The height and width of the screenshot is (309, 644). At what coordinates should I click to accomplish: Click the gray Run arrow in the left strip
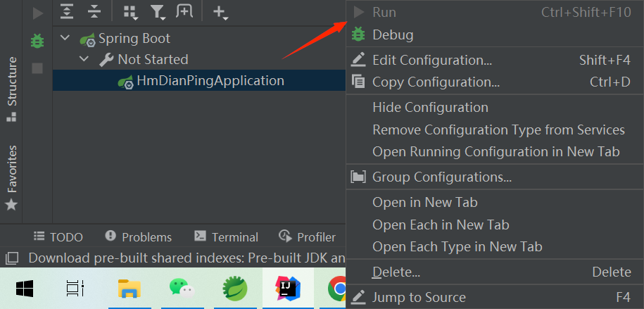tap(38, 13)
